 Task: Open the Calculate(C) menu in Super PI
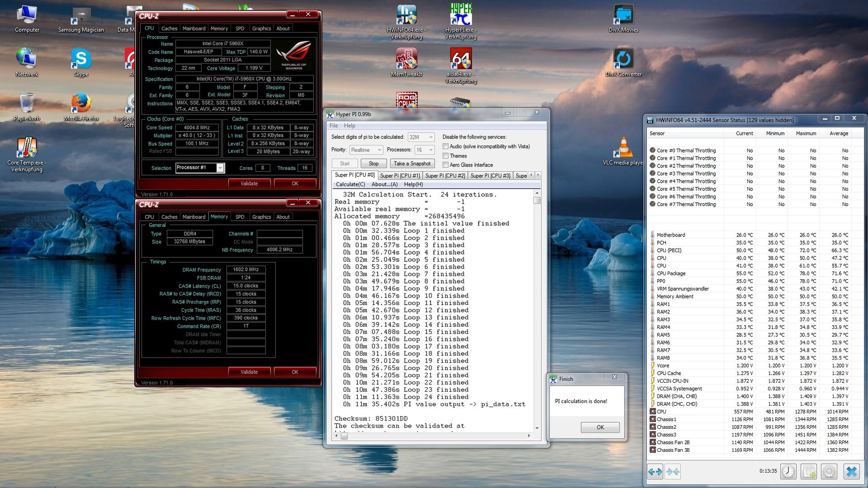coord(350,184)
